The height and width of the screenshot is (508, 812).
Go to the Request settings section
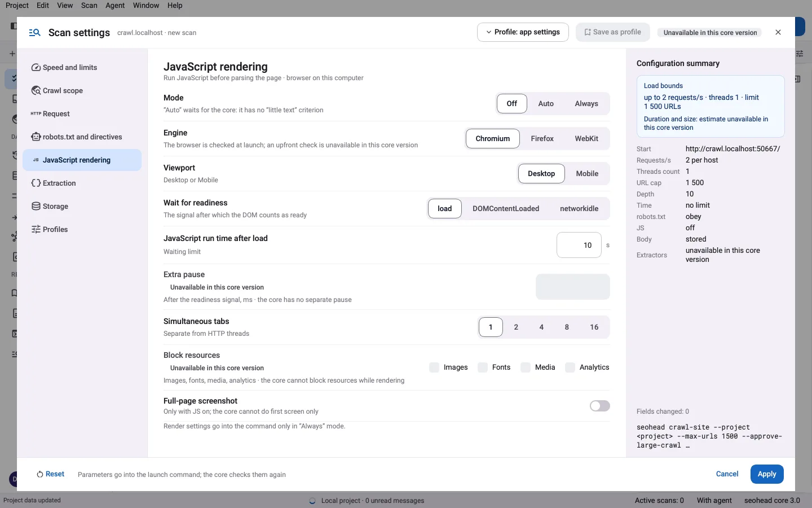coord(82,114)
